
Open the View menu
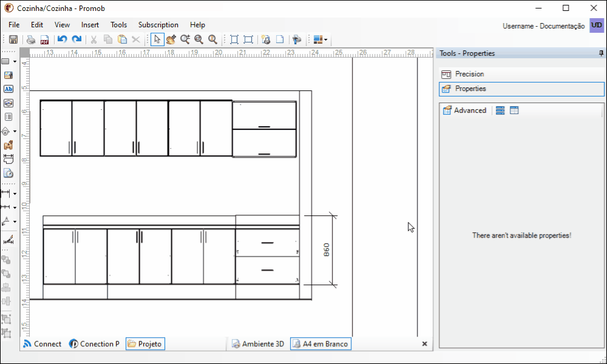click(x=62, y=25)
